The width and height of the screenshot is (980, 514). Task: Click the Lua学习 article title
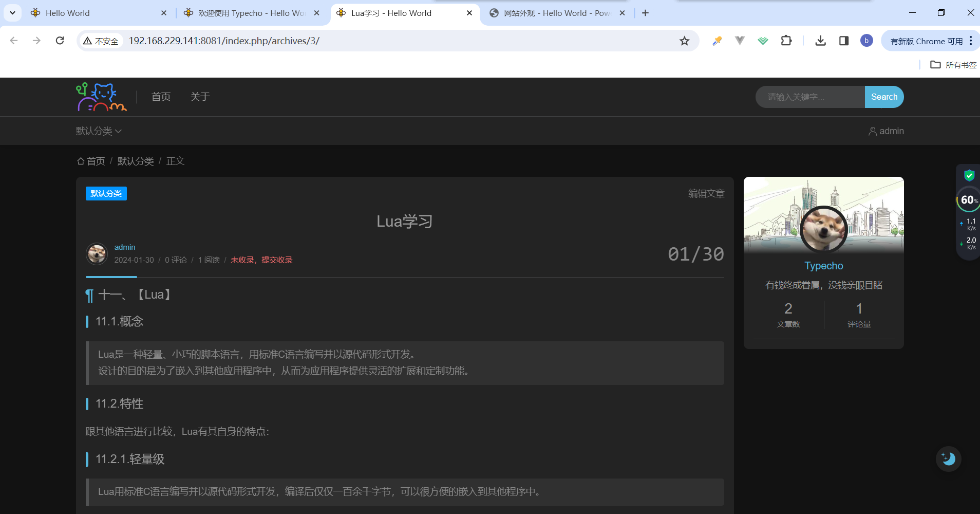coord(405,221)
